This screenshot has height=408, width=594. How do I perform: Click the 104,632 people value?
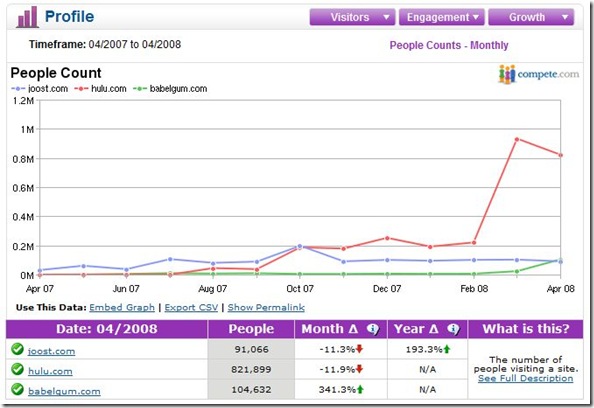tap(252, 389)
